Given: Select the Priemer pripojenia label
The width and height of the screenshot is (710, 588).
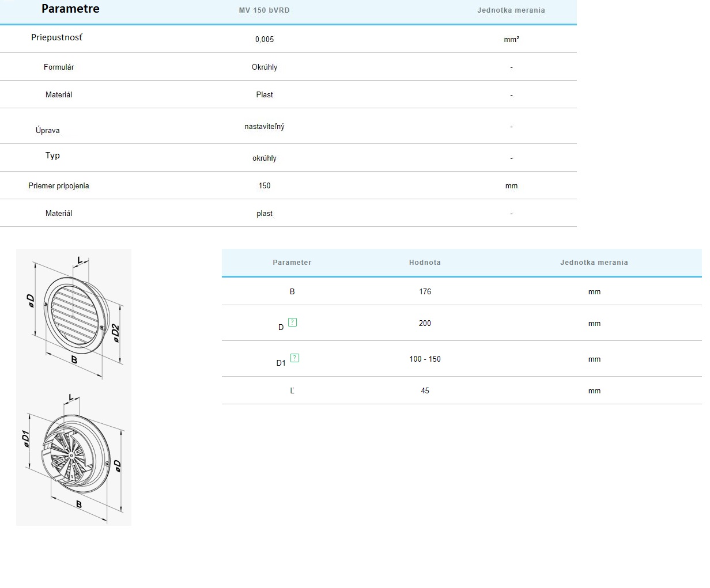Looking at the screenshot, I should 59,186.
